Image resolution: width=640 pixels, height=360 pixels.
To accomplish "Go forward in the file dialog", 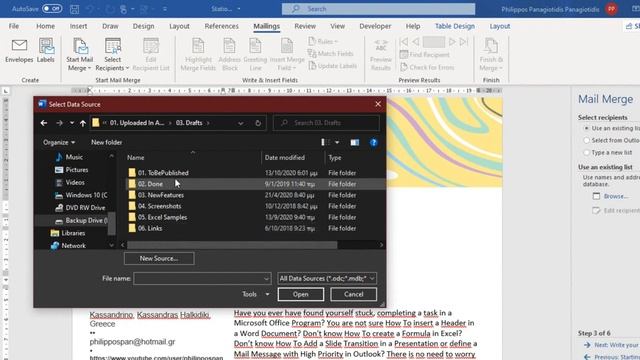I will point(59,123).
